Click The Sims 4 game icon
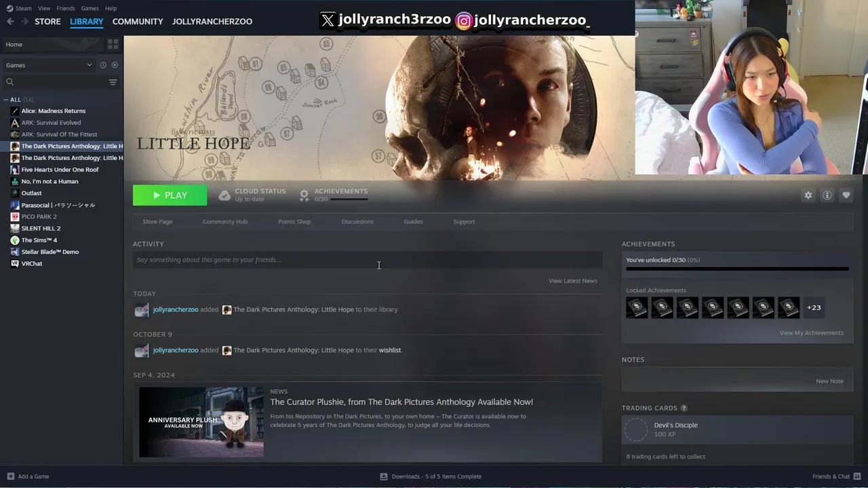 15,240
